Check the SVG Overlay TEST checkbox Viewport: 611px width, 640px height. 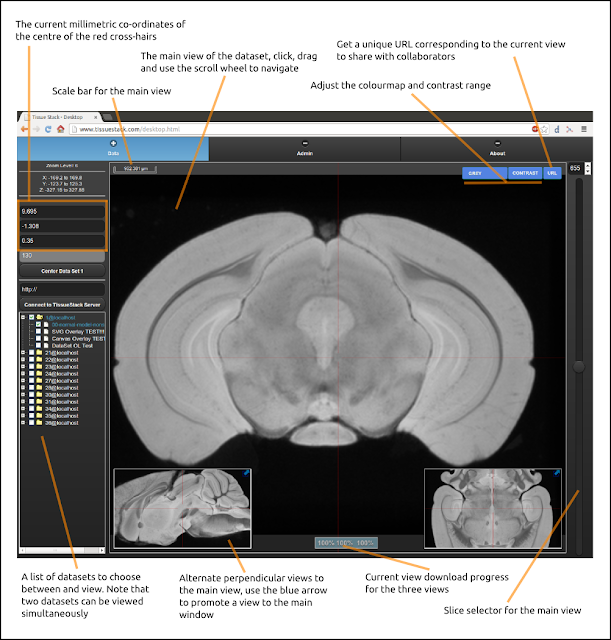coord(38,331)
